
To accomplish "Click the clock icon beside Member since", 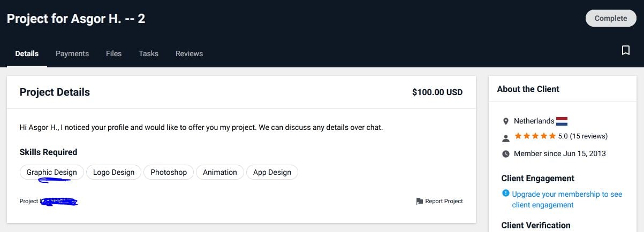I will (506, 154).
